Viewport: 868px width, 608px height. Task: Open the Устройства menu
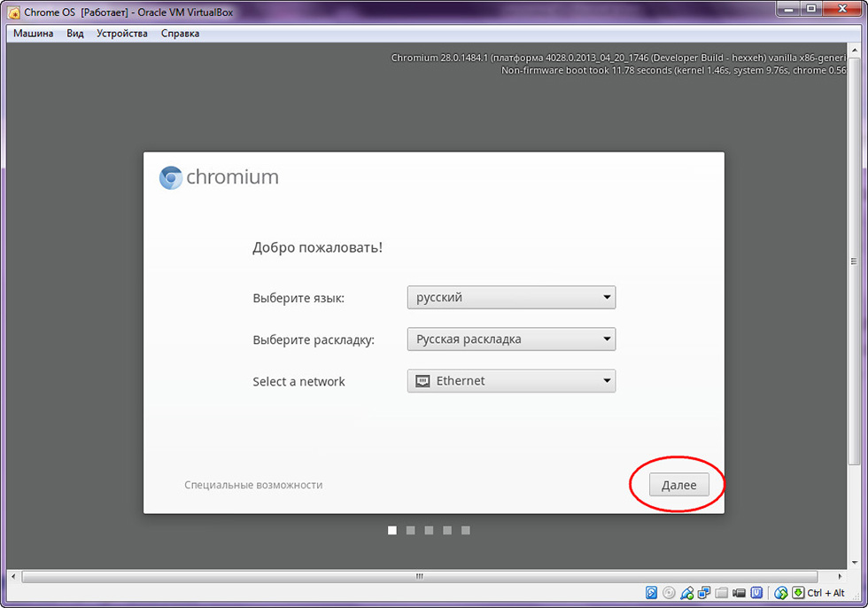click(122, 33)
